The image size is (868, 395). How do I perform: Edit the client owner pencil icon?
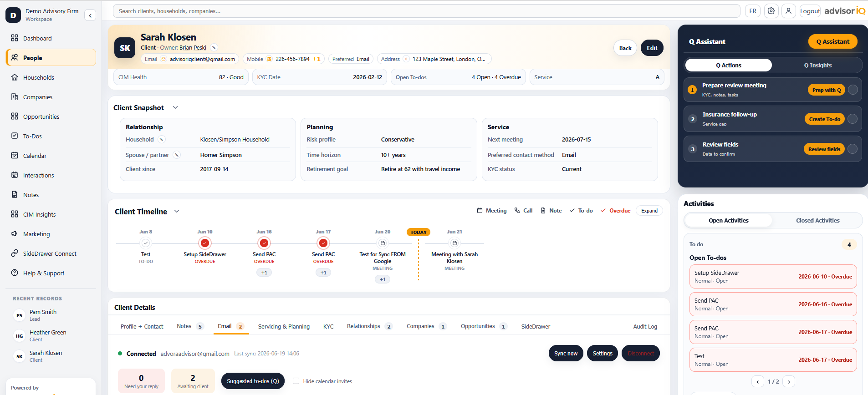tap(214, 47)
